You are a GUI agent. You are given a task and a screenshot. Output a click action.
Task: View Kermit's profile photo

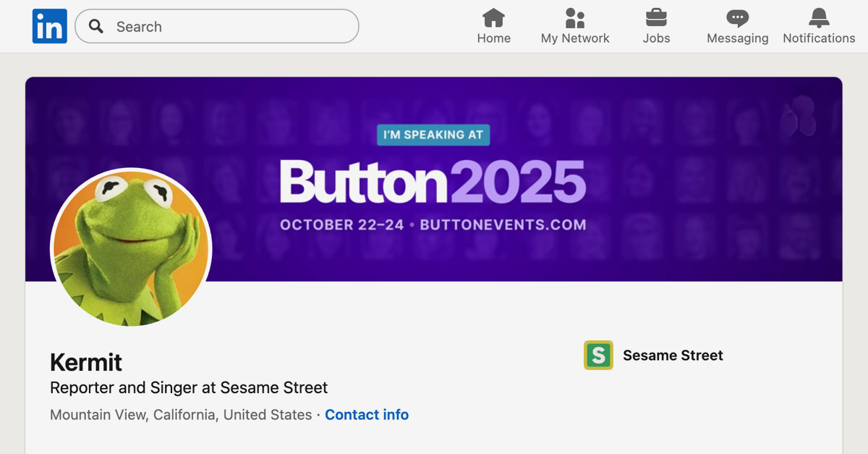pyautogui.click(x=131, y=248)
